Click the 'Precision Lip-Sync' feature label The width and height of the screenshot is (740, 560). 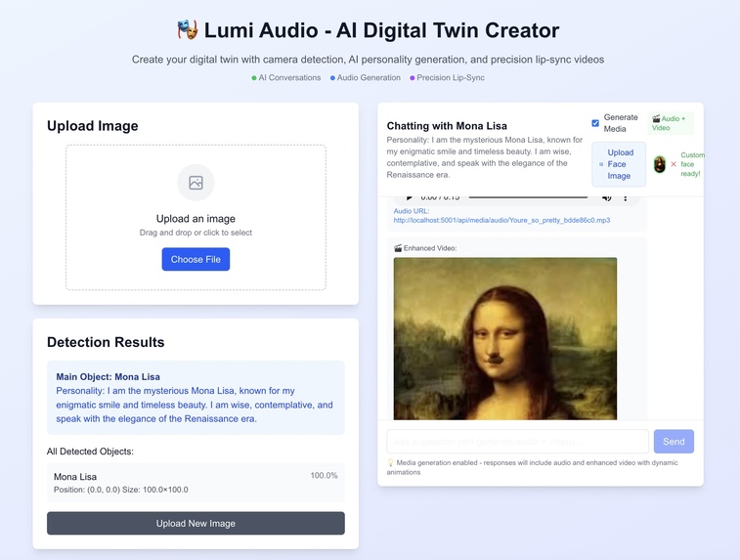click(x=451, y=78)
